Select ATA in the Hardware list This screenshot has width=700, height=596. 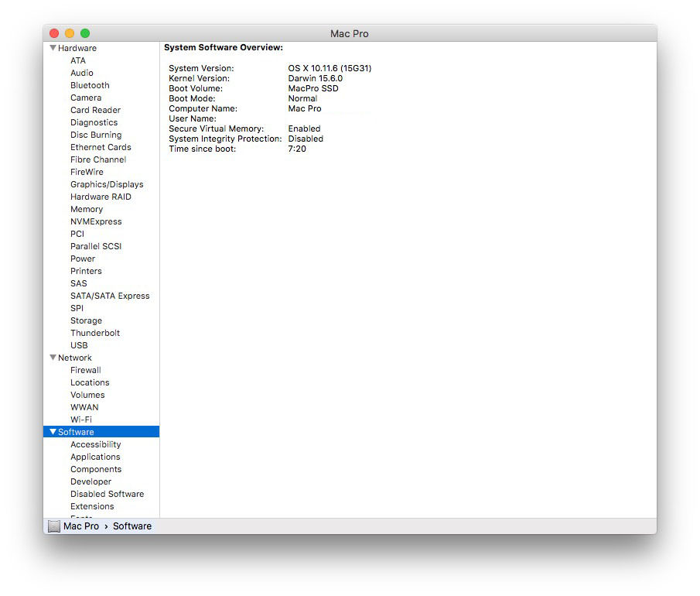tap(78, 60)
